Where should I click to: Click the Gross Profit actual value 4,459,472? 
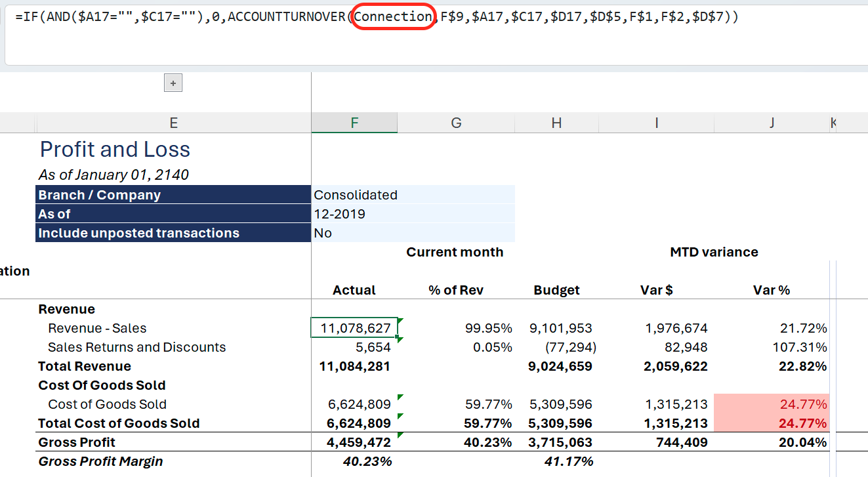tap(358, 442)
